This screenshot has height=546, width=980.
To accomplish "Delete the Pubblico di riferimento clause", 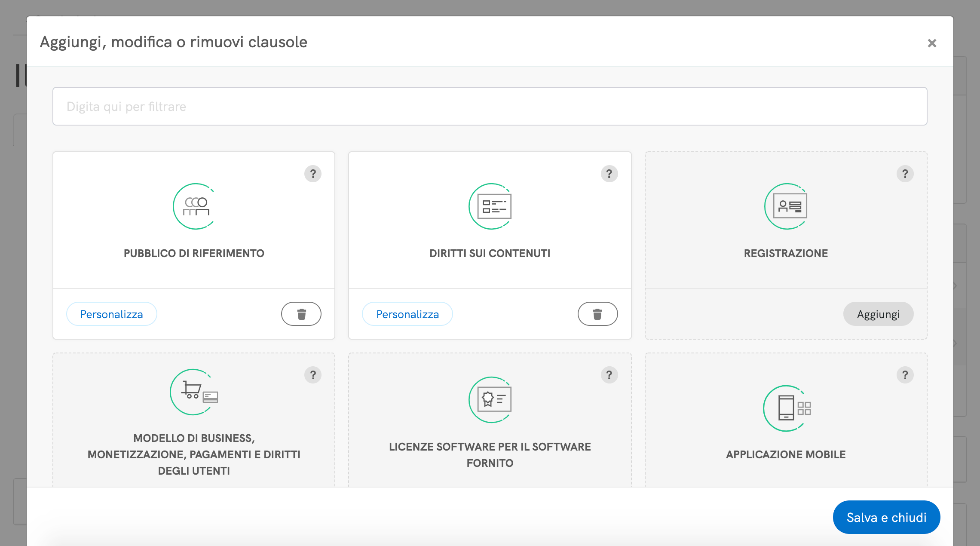I will pyautogui.click(x=301, y=314).
